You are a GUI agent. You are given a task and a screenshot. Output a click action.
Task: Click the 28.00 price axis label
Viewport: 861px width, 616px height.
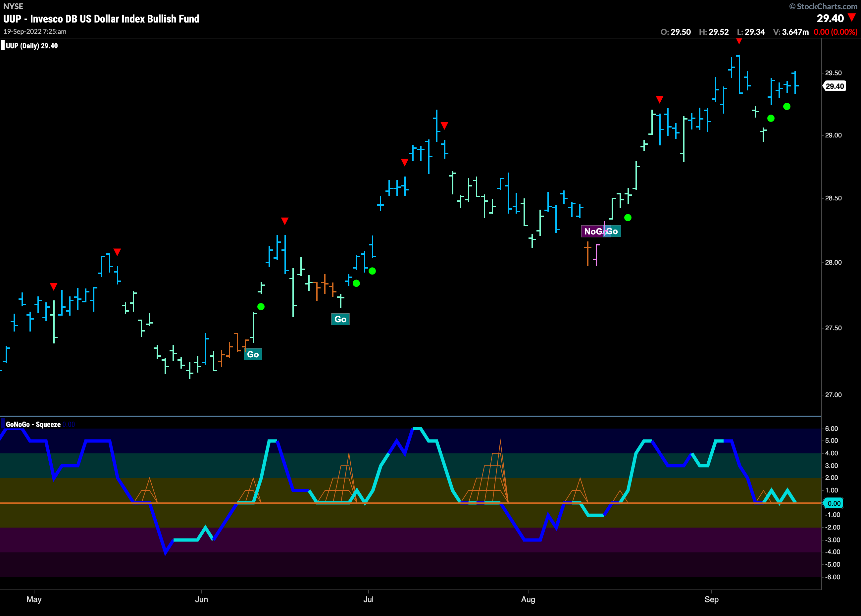pos(833,263)
